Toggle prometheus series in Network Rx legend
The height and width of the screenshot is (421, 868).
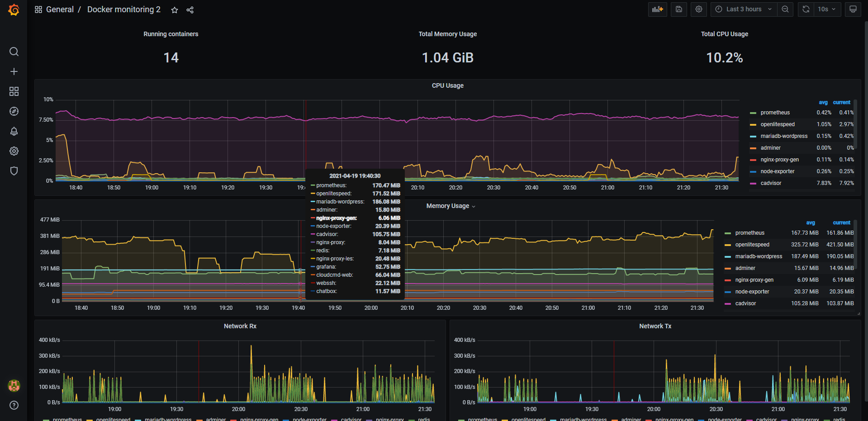coord(67,419)
